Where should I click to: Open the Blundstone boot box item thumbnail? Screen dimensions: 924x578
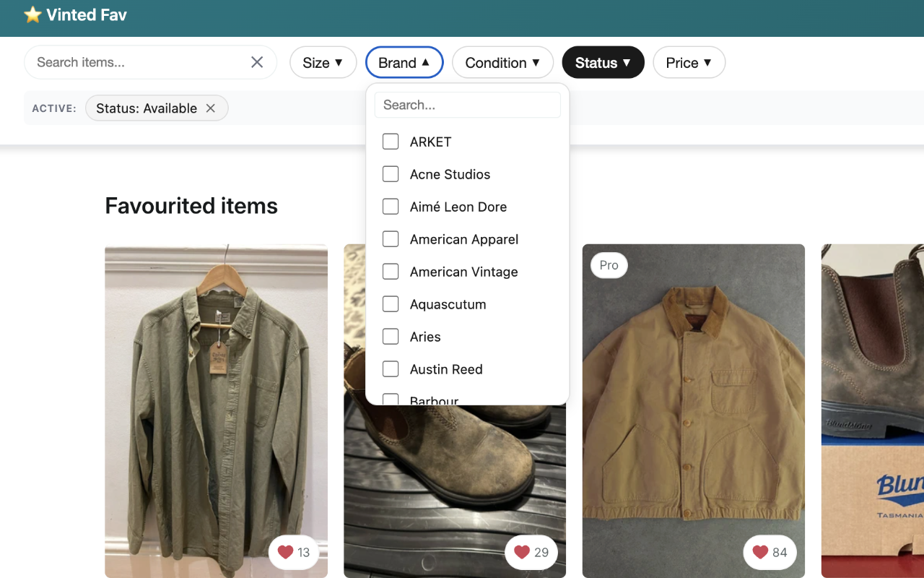pos(873,411)
